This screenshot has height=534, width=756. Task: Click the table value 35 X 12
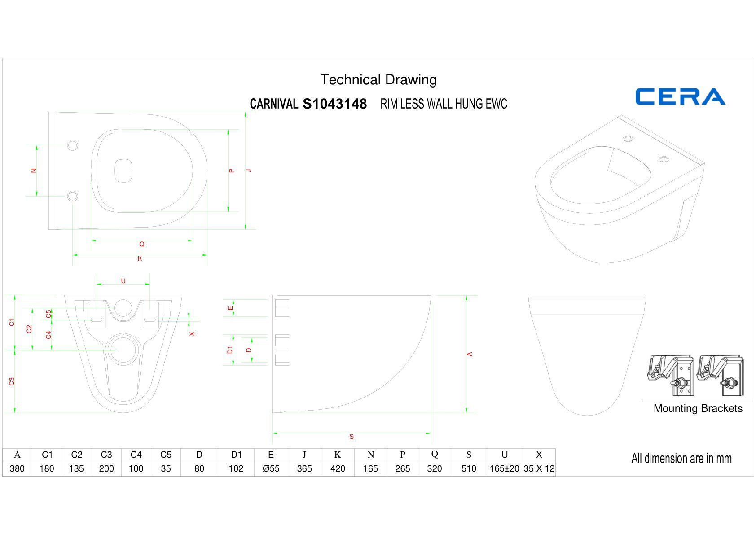pyautogui.click(x=539, y=468)
